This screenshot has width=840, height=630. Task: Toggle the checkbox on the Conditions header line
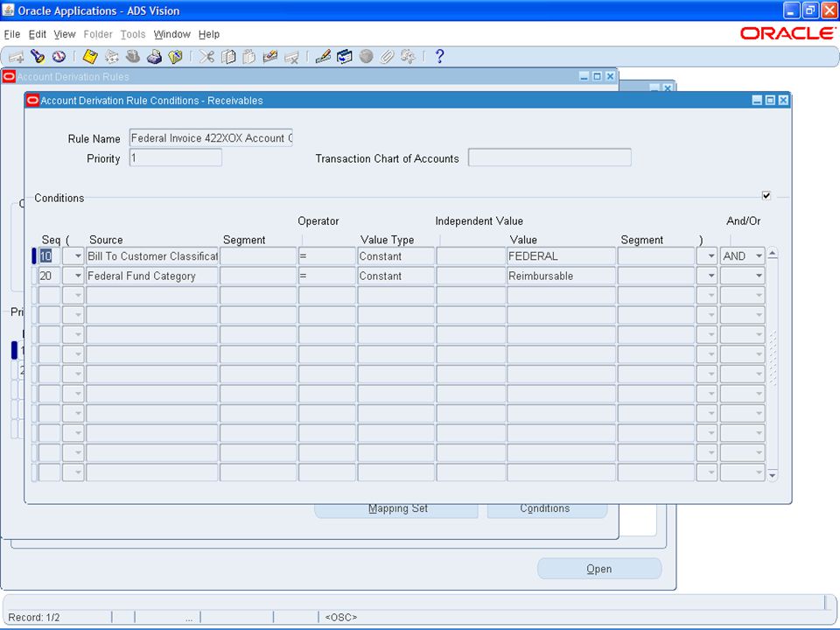(766, 195)
